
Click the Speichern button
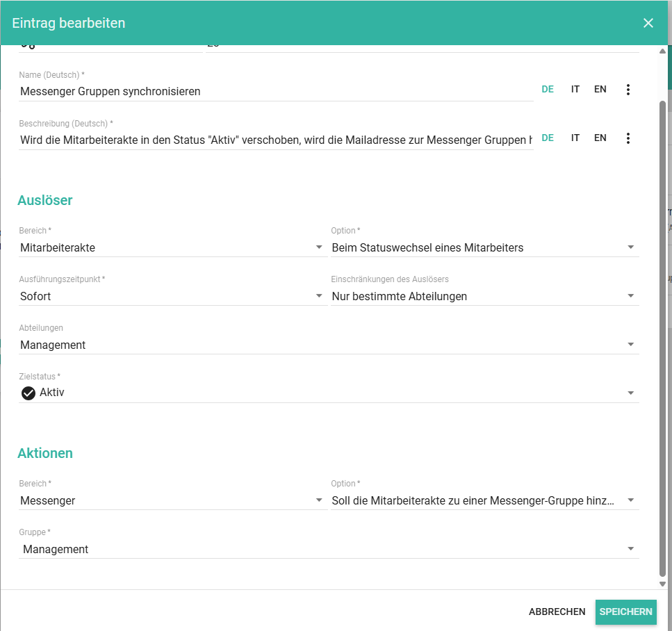[625, 612]
